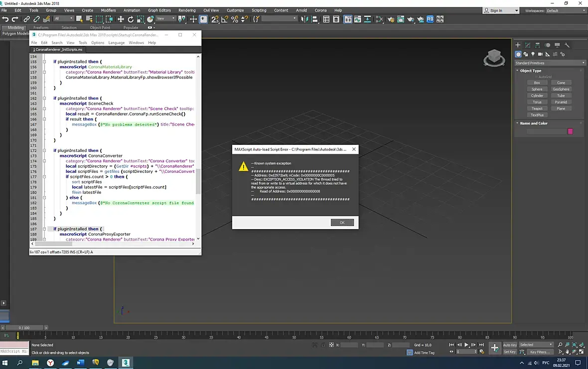The height and width of the screenshot is (369, 588).
Task: Click the Key Filters button
Action: coord(540,352)
